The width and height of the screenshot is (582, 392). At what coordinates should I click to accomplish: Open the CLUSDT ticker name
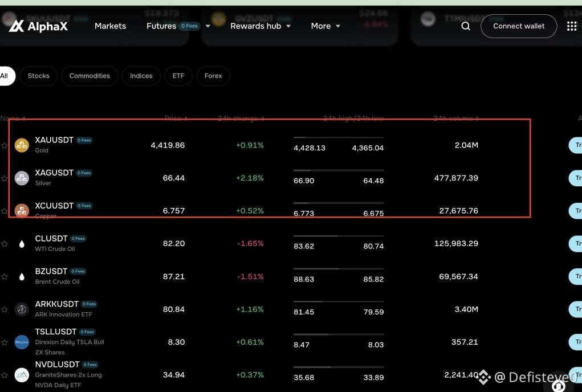coord(51,239)
